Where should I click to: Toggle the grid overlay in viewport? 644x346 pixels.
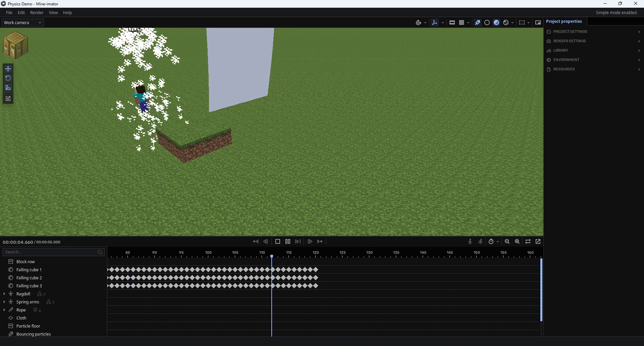coord(462,22)
